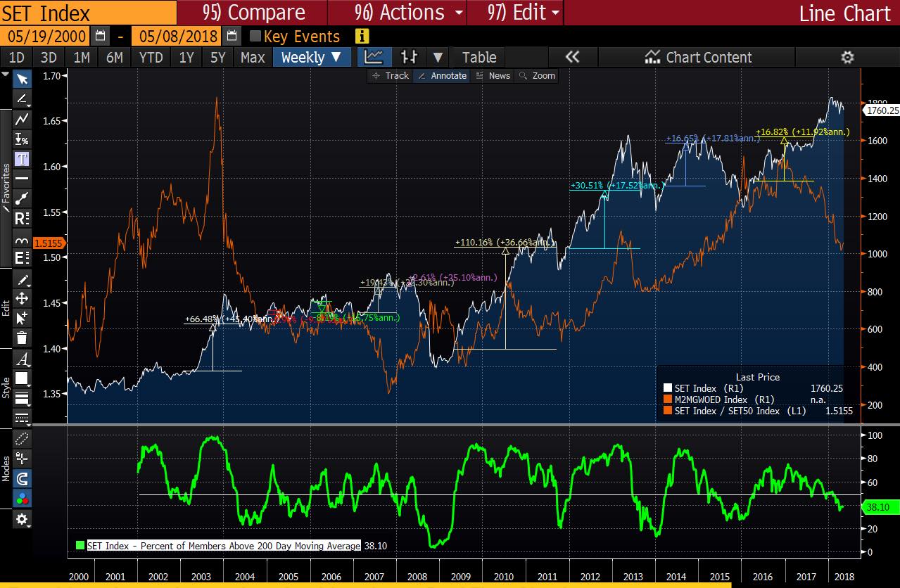Toggle the RGB color circles mode

click(22, 499)
